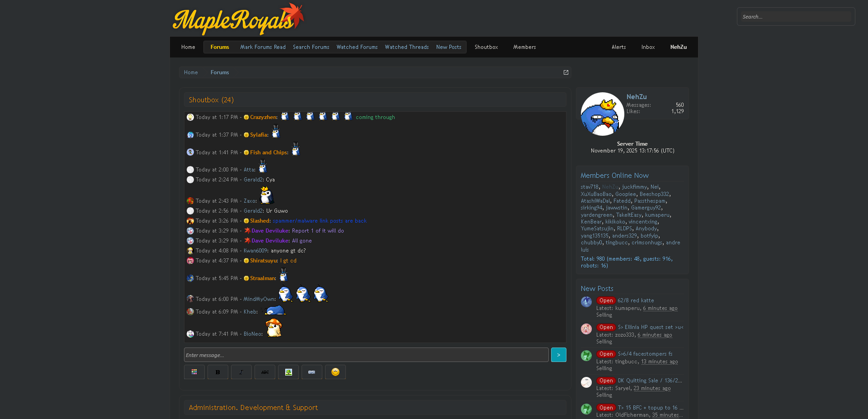This screenshot has width=868, height=419.
Task: Expand the NehZu account dropdown
Action: coord(678,47)
